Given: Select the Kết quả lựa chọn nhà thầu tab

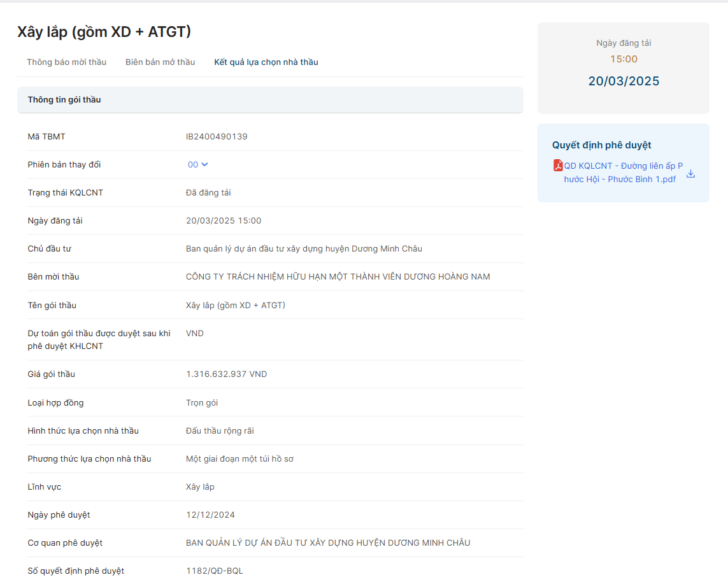Looking at the screenshot, I should point(266,62).
